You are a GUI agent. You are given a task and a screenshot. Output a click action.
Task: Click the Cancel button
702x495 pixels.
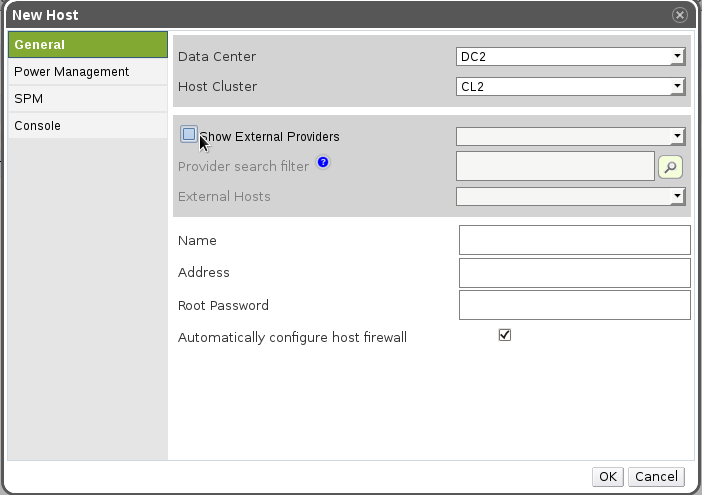pyautogui.click(x=657, y=477)
